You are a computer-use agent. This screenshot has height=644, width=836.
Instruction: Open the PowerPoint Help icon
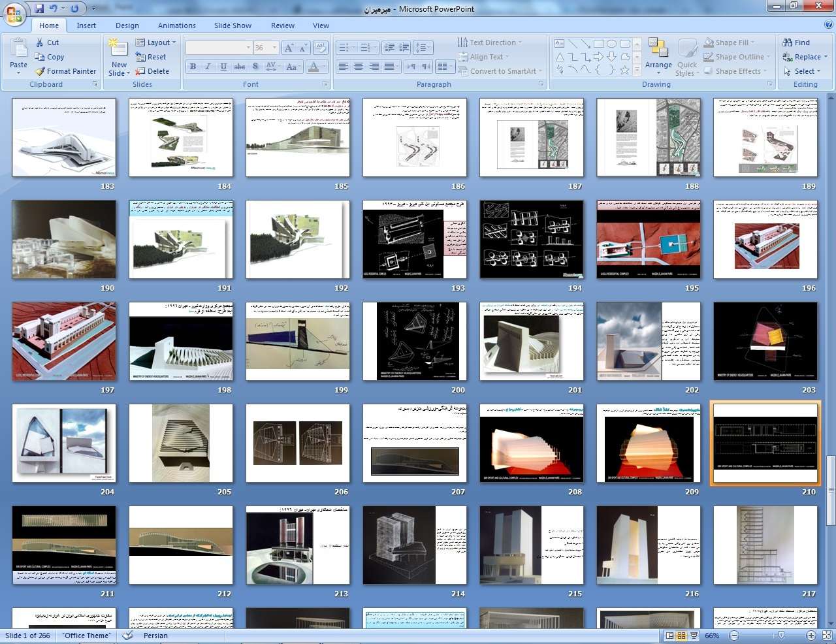point(828,25)
